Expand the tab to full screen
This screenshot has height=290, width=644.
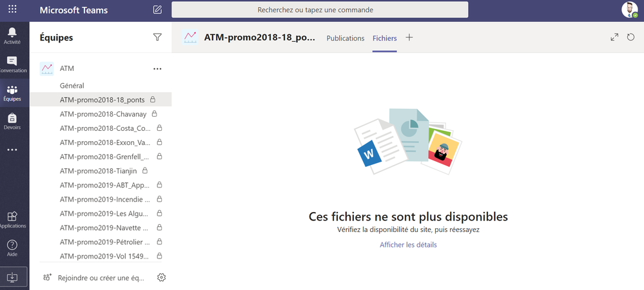(x=614, y=37)
